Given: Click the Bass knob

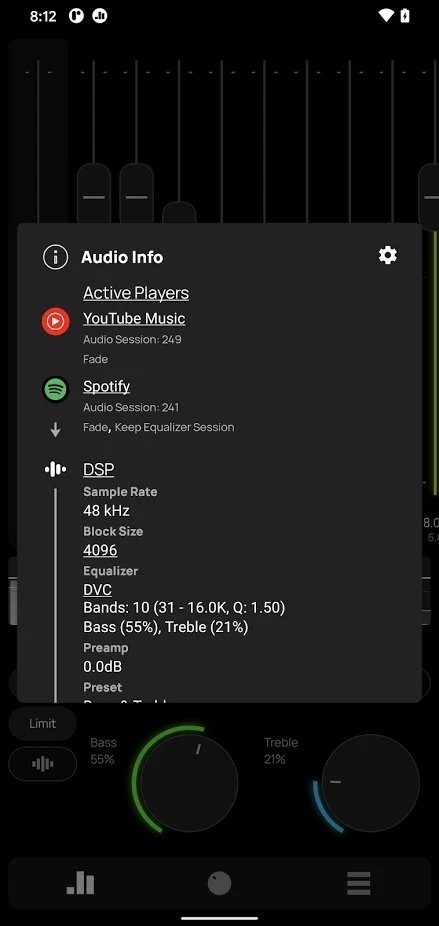Looking at the screenshot, I should 189,782.
